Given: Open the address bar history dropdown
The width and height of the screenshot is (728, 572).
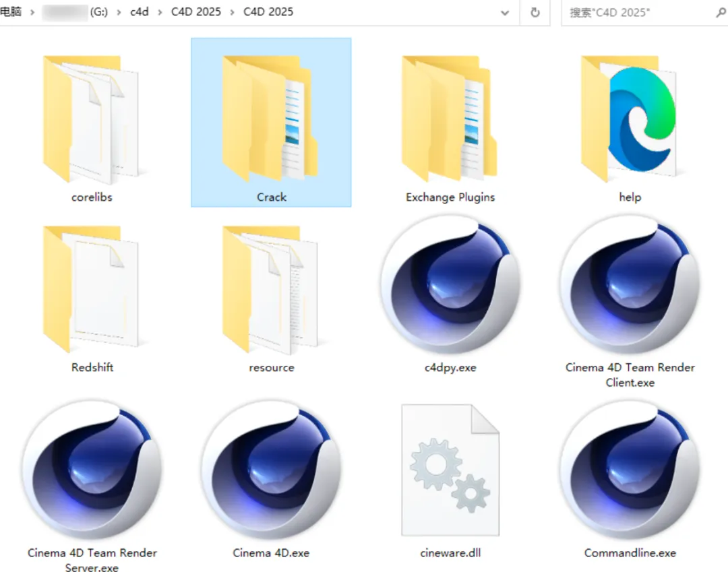Looking at the screenshot, I should click(x=505, y=13).
